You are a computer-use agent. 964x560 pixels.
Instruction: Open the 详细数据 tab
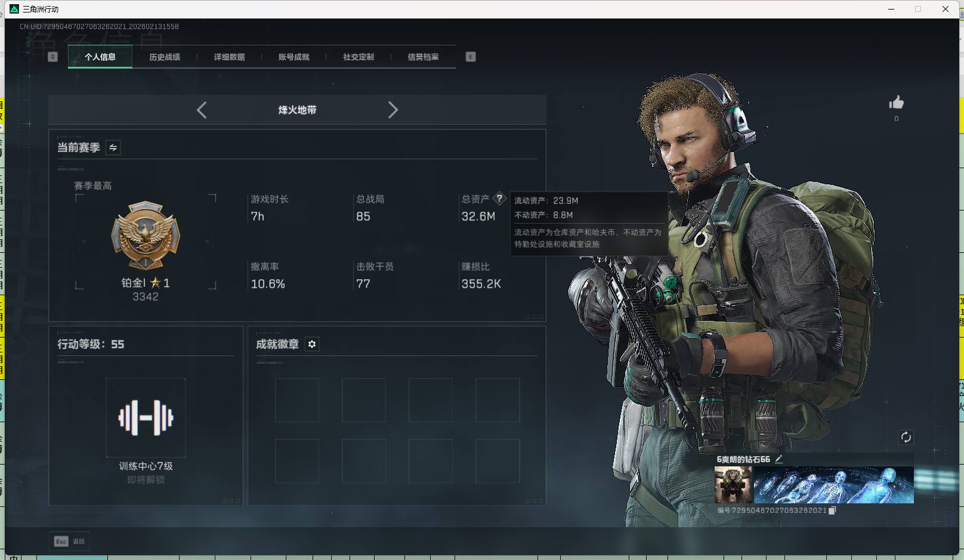click(x=230, y=57)
